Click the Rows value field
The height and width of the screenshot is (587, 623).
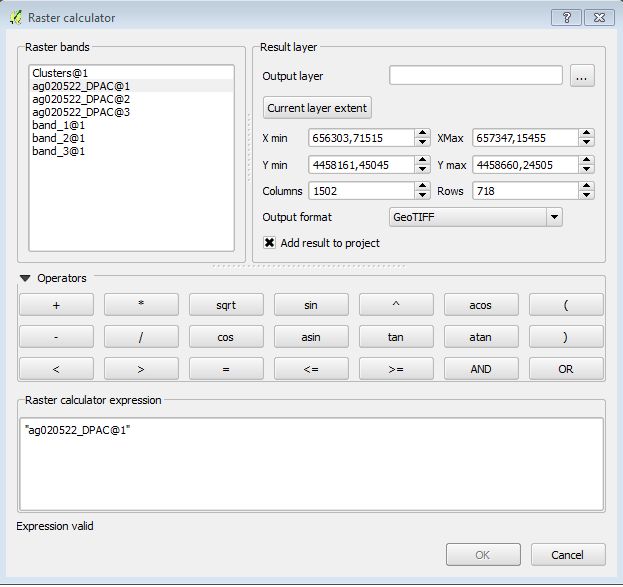(525, 191)
